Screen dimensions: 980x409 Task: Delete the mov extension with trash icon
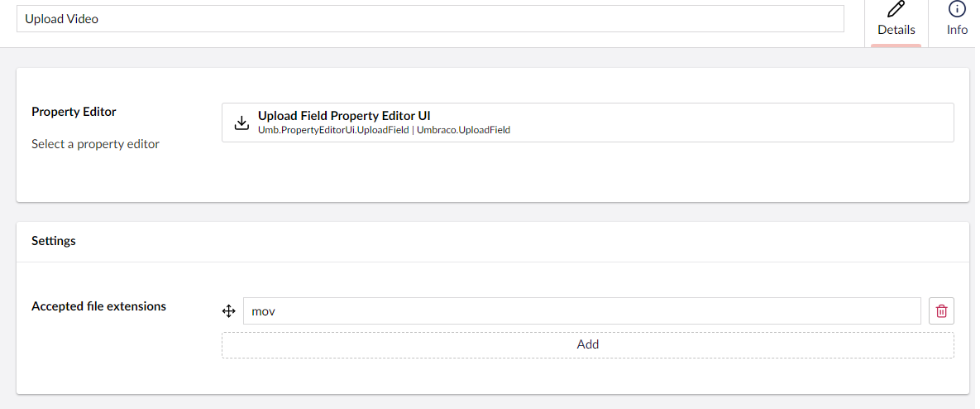(941, 310)
